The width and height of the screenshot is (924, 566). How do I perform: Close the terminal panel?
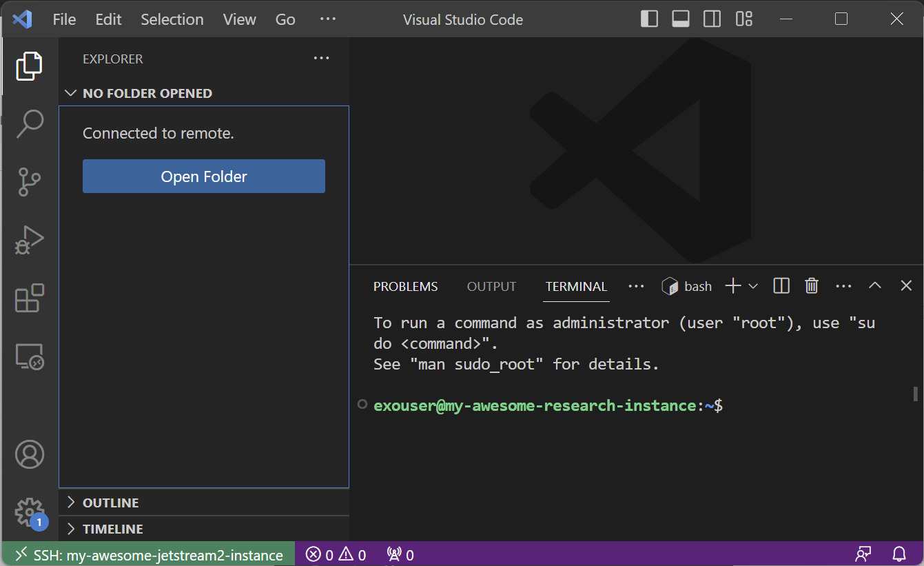(906, 285)
